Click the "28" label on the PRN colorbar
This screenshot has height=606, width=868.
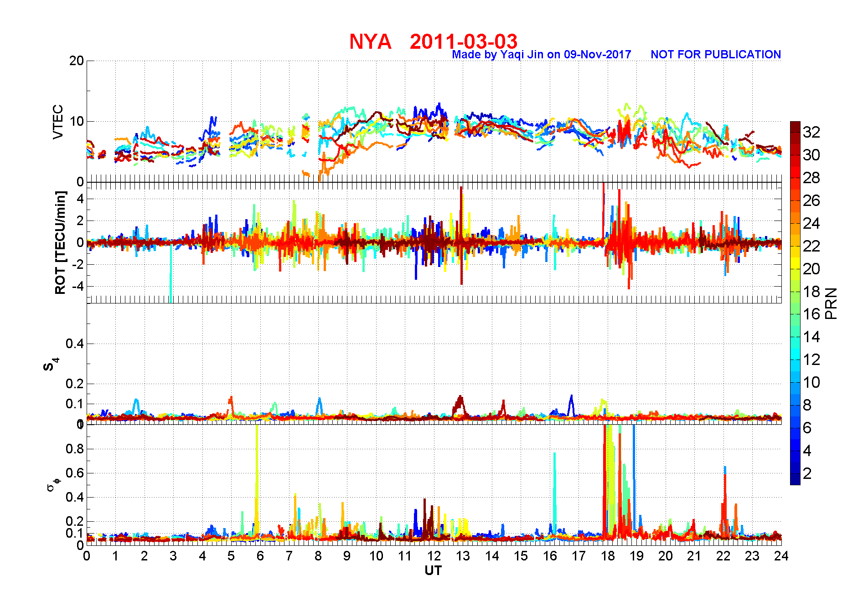(x=811, y=178)
